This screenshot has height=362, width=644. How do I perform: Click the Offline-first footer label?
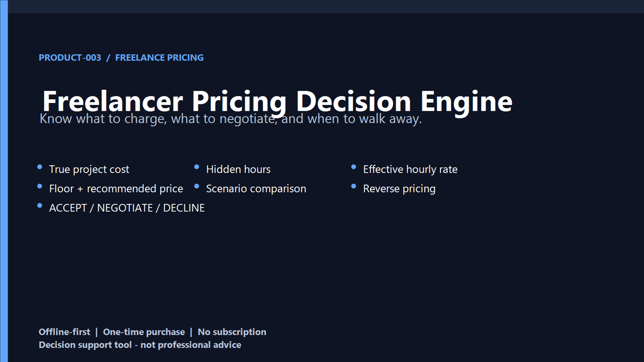[64, 332]
